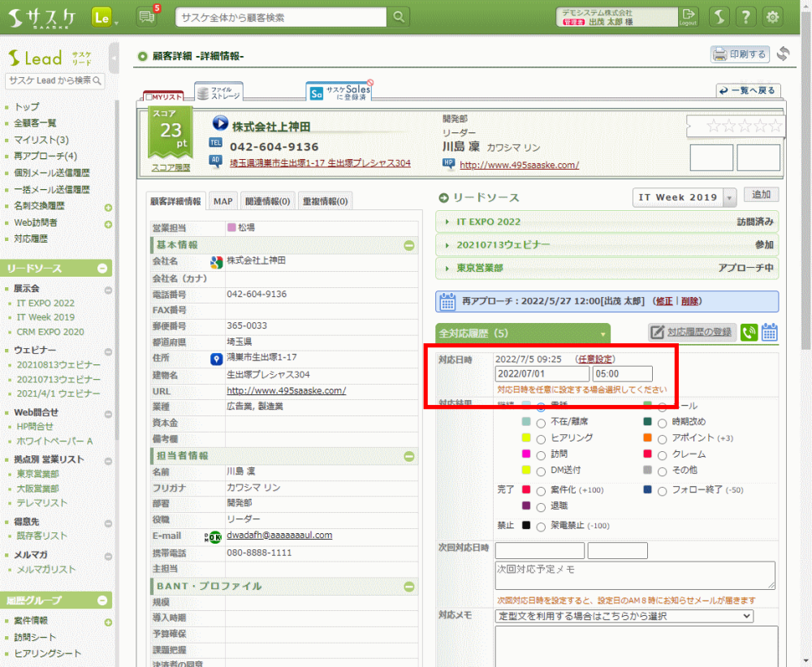Collapse the BANT・プロファイル section
The image size is (812, 667).
pyautogui.click(x=409, y=587)
